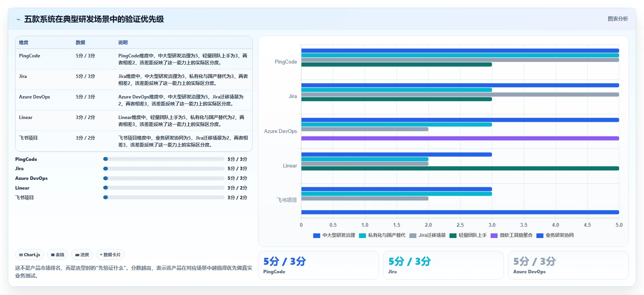
Task: Click the 飞书项目 row's description text
Action: tap(183, 141)
